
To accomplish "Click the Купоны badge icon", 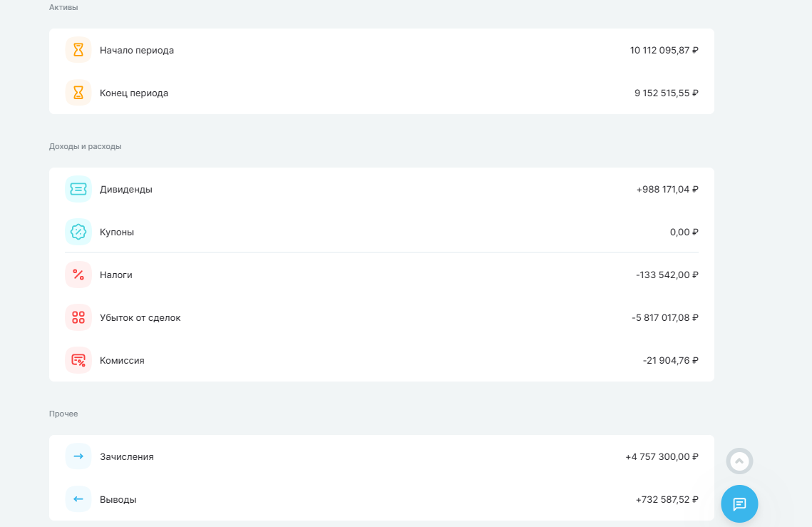I will [x=78, y=232].
